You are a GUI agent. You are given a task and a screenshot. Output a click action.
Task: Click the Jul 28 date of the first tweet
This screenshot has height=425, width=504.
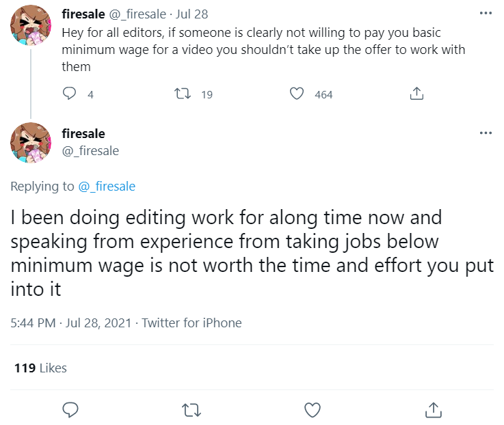[x=192, y=14]
